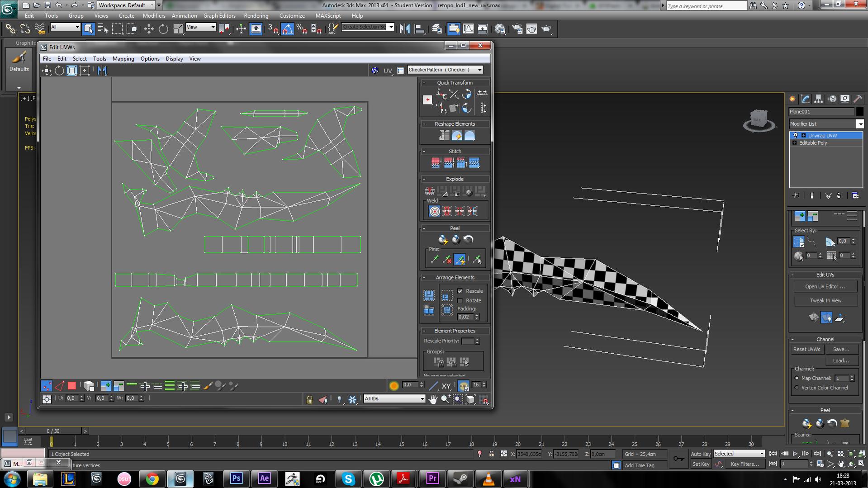Click the Quick Peel icon in Peel rollout

pyautogui.click(x=443, y=240)
